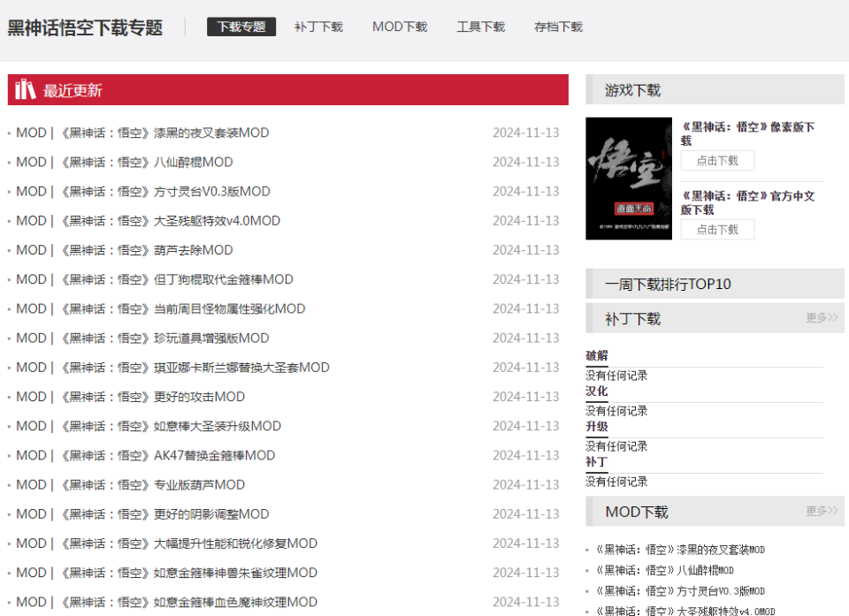Click the 黑神话悟空下载专题 site title
This screenshot has width=849, height=616.
(x=86, y=27)
